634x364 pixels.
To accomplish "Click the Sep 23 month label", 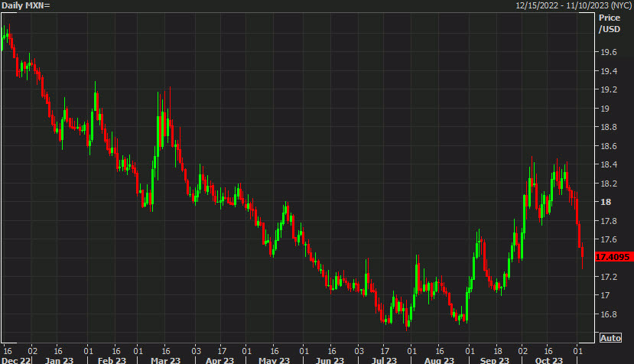I will [495, 360].
